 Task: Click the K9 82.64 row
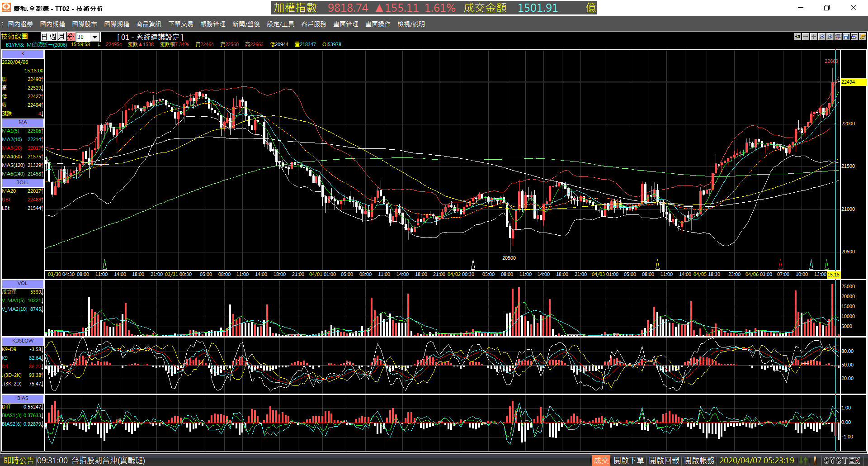point(23,358)
